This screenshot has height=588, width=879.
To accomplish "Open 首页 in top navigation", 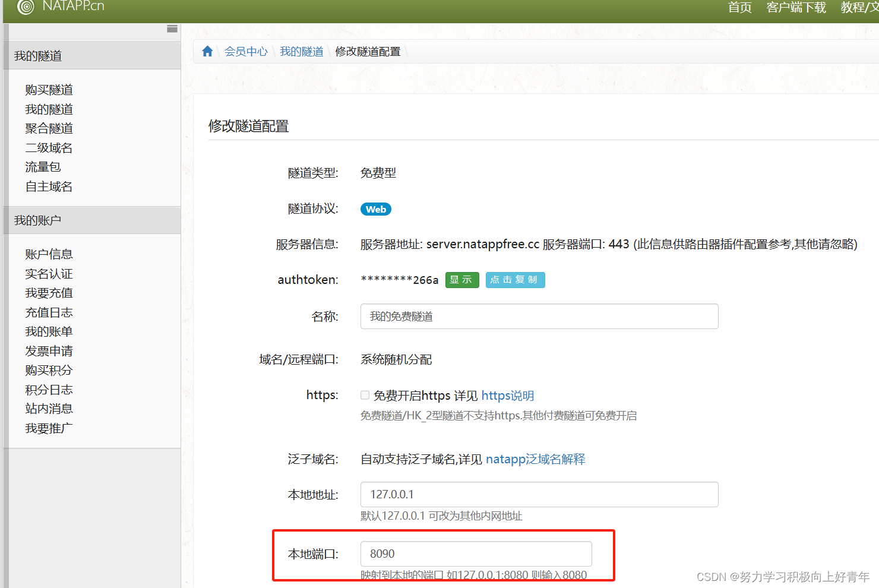I will (740, 7).
